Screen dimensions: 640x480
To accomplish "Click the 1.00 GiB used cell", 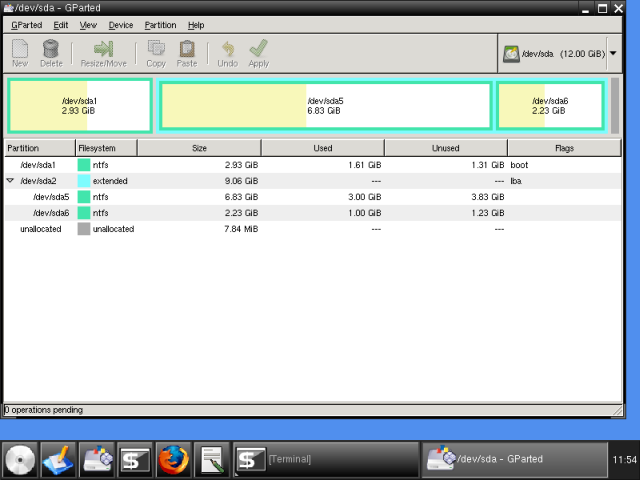I will pyautogui.click(x=364, y=213).
